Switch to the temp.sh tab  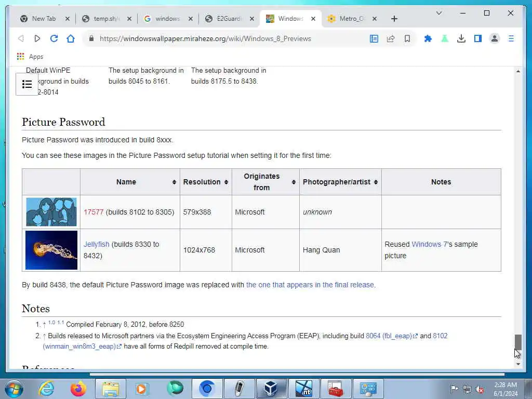click(x=106, y=19)
